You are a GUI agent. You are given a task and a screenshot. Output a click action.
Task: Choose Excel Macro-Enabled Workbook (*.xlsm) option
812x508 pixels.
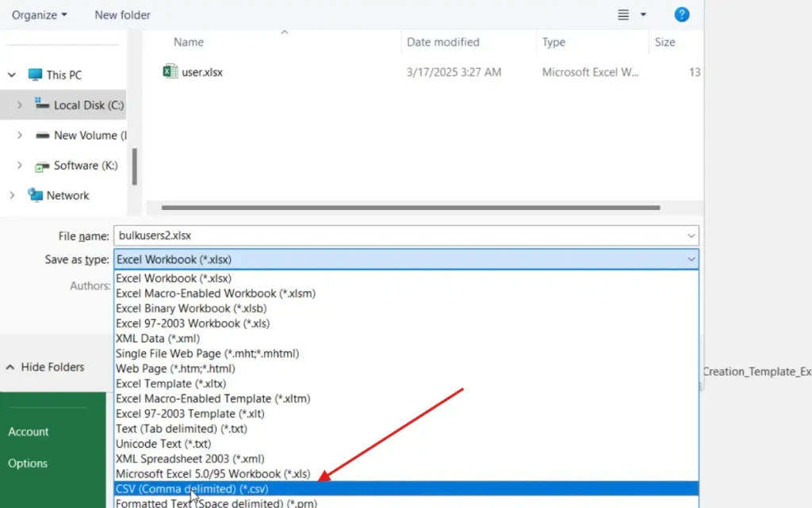[216, 293]
